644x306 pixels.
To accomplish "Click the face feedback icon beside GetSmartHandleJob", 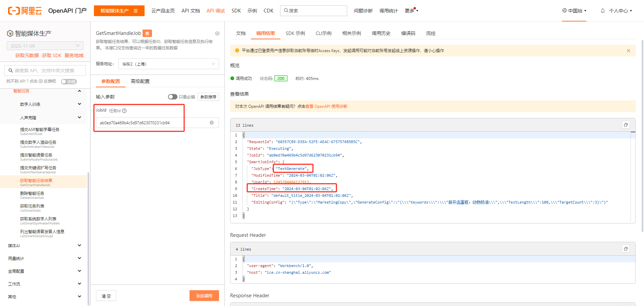I will coord(217,33).
